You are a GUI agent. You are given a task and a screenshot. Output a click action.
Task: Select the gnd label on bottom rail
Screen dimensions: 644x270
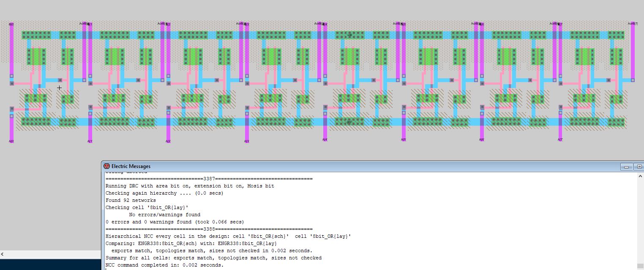(x=349, y=122)
